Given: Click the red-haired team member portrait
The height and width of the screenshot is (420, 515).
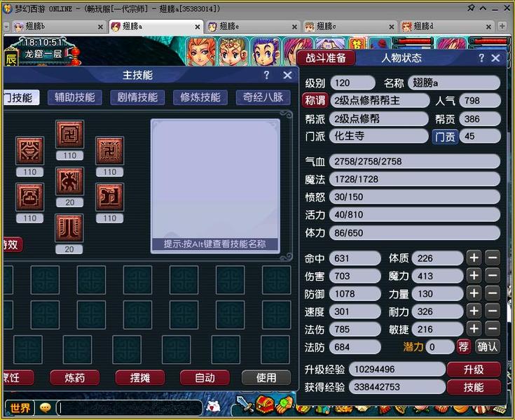Looking at the screenshot, I should 200,52.
